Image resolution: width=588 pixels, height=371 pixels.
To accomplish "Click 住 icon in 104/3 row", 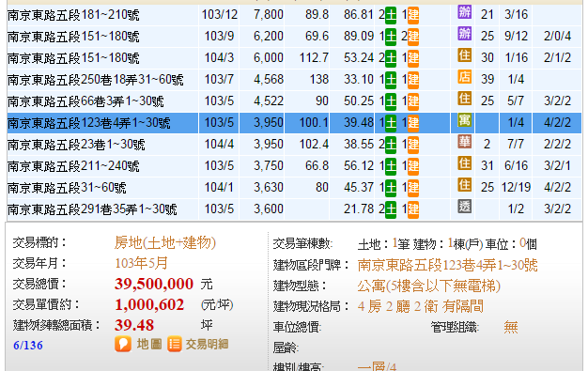I will [x=464, y=55].
